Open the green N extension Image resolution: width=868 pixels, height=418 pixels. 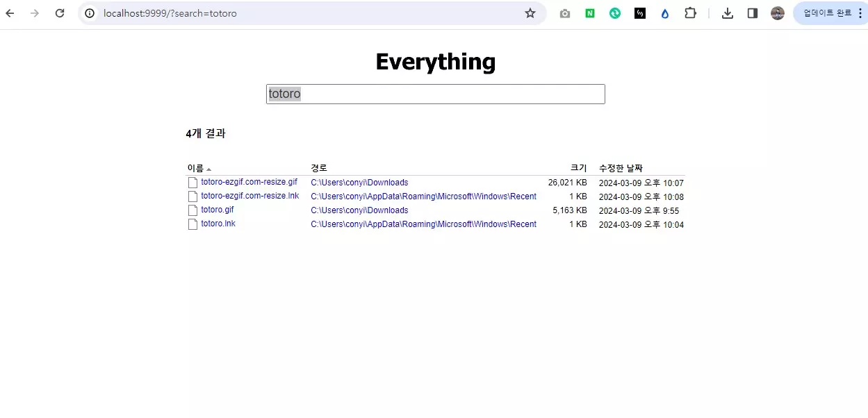pyautogui.click(x=590, y=13)
